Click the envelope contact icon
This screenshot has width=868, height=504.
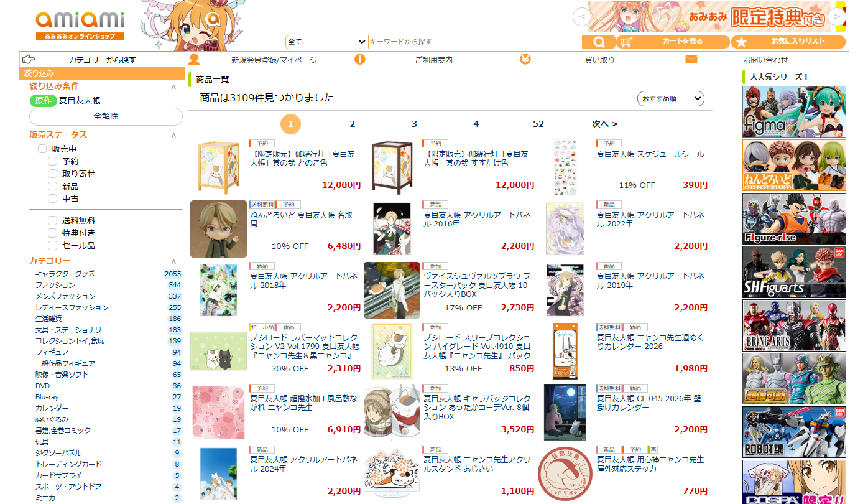pyautogui.click(x=691, y=60)
